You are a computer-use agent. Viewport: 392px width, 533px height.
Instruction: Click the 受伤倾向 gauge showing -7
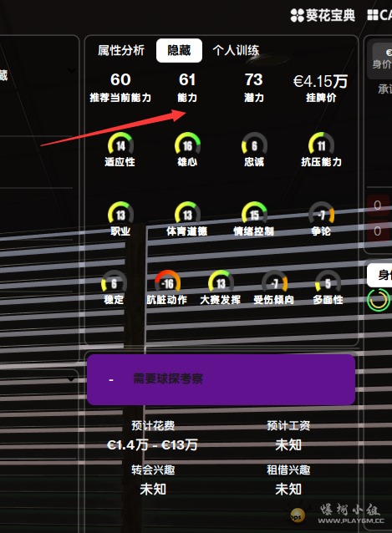point(274,282)
